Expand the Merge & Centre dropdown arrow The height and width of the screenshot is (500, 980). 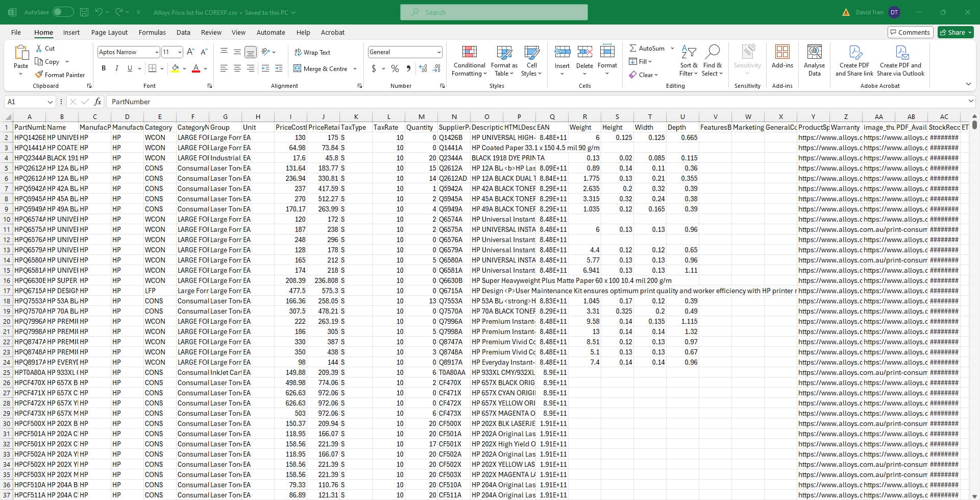pos(354,68)
